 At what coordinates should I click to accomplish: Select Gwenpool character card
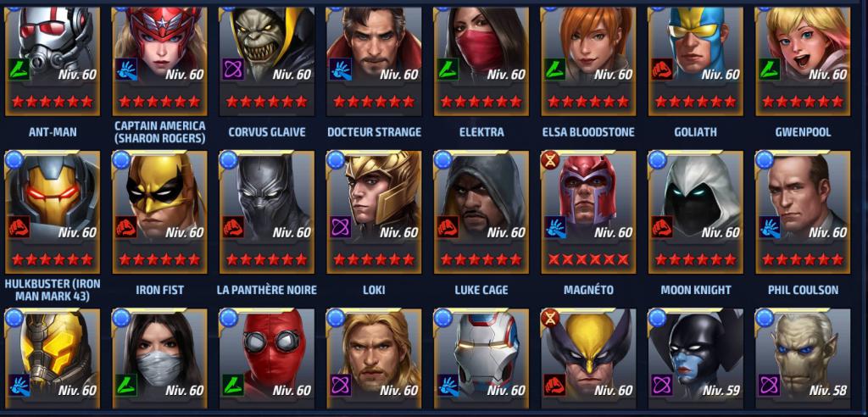tap(803, 62)
